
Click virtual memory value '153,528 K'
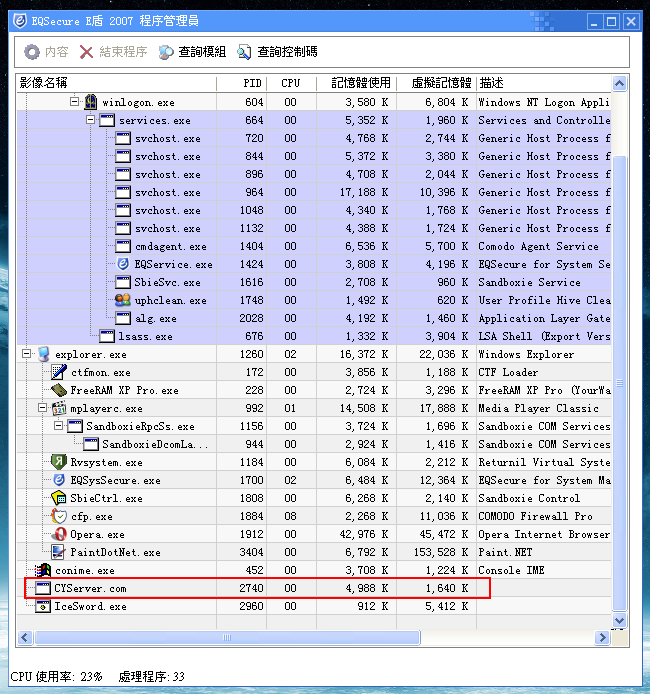[x=441, y=552]
